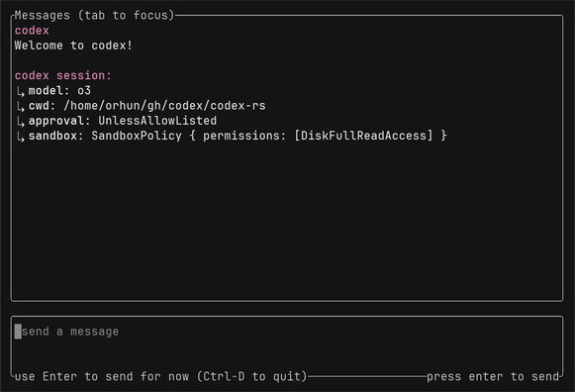Click the 'Welcome to codex!' message
The image size is (575, 392).
(73, 46)
